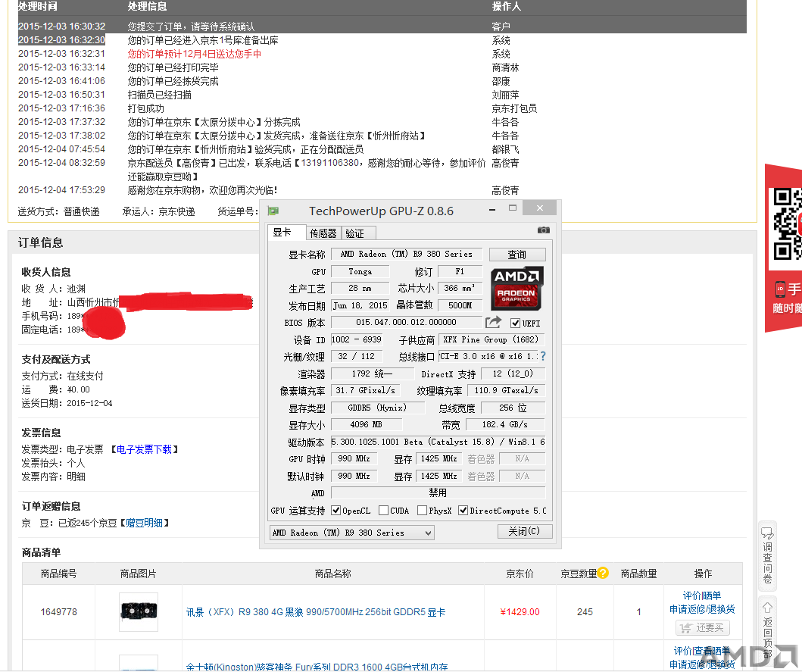This screenshot has height=672, width=802.
Task: Click the 京豆数量 help question icon
Action: click(603, 573)
